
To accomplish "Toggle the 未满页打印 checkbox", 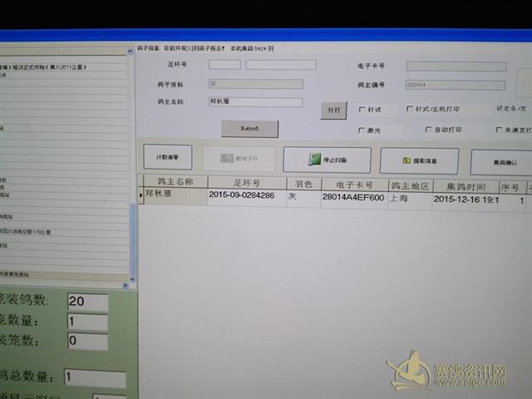I will point(499,130).
